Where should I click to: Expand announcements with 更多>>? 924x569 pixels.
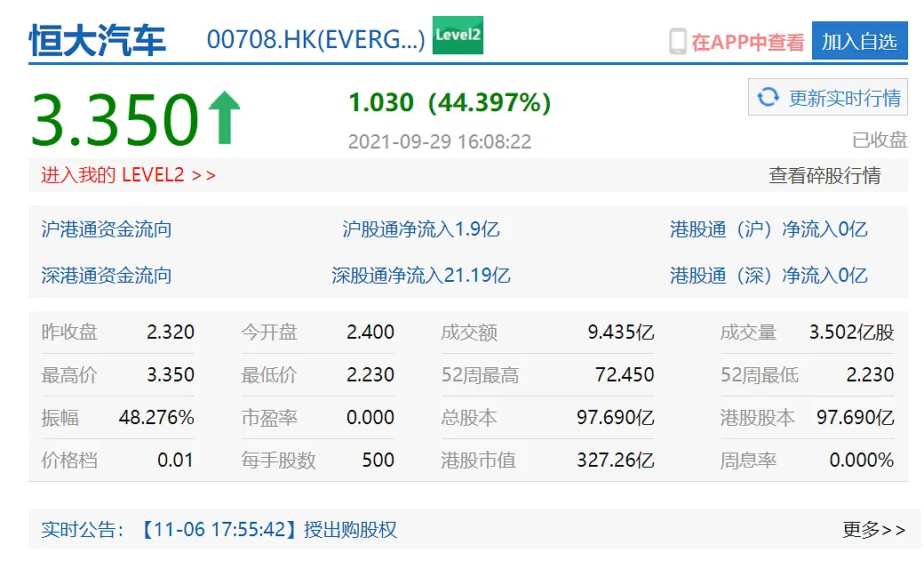point(873,530)
